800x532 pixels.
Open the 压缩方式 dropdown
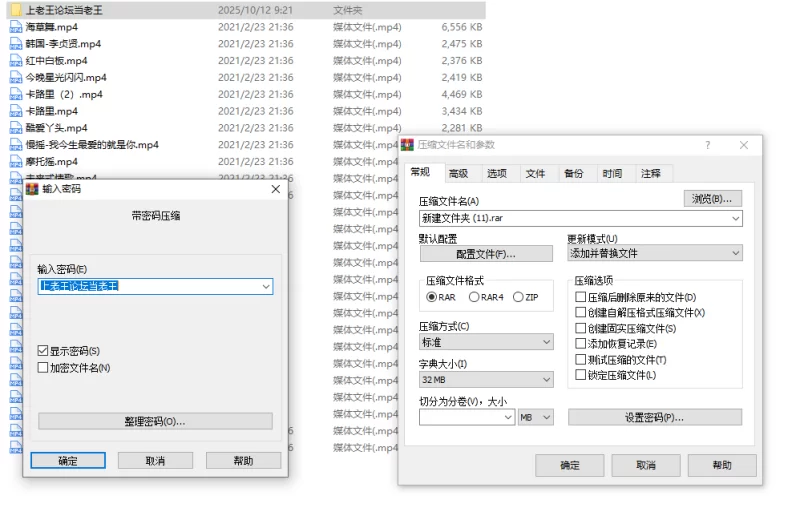(x=486, y=343)
